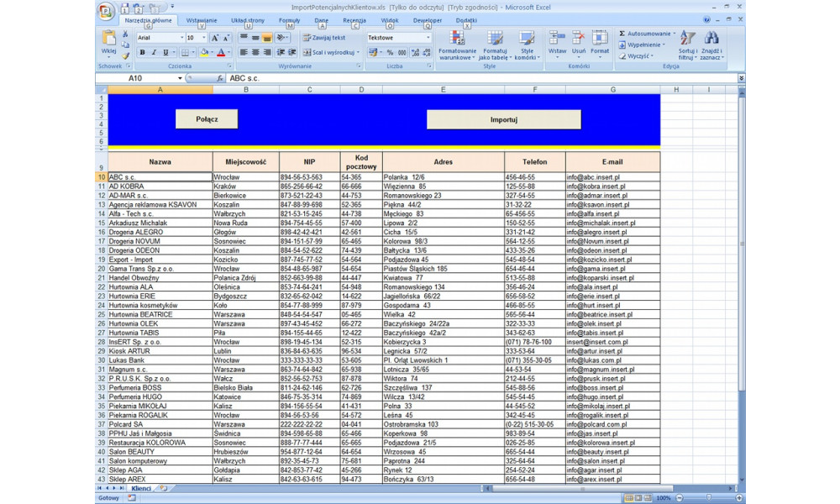Open Quick Access Toolbar customize dropdown
The width and height of the screenshot is (840, 504).
coord(172,7)
